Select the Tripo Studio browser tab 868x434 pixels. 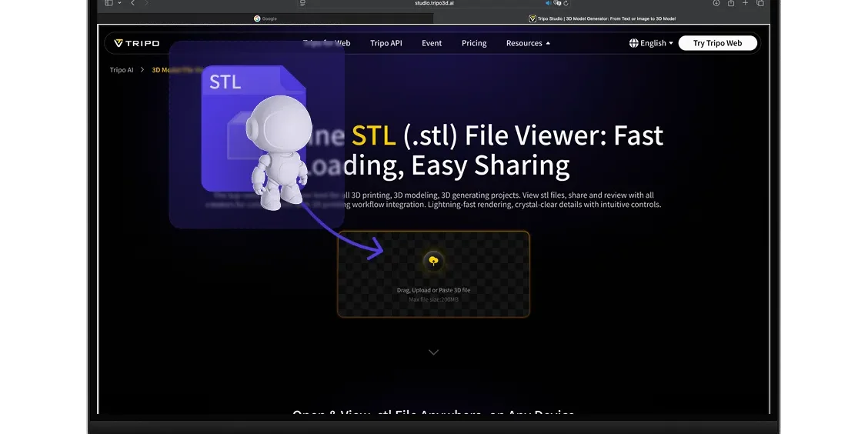coord(602,18)
